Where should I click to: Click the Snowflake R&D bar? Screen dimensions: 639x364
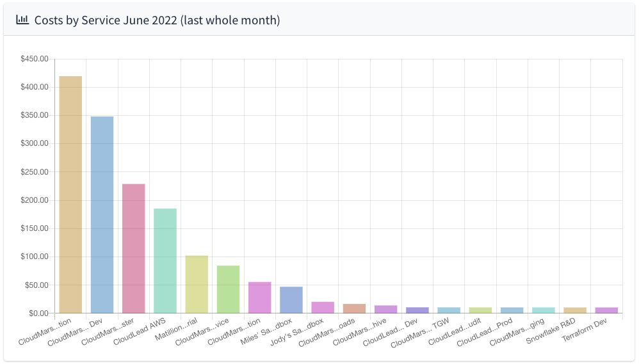575,310
